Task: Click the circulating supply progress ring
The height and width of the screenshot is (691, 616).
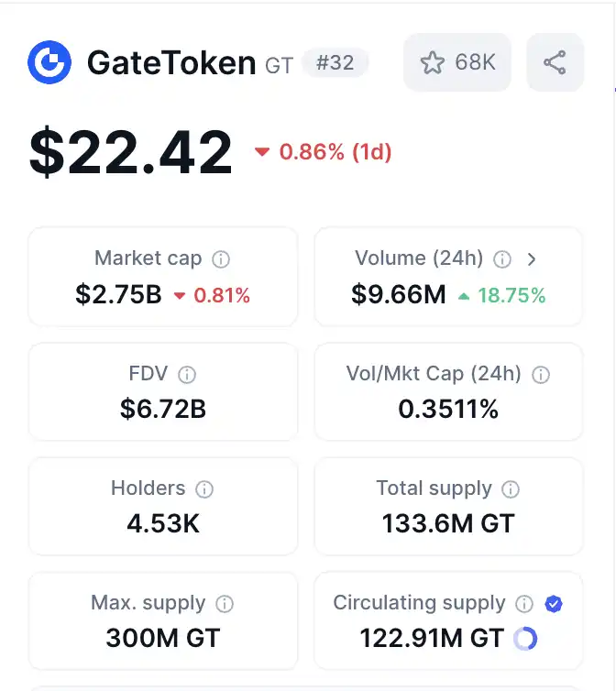Action: 525,639
